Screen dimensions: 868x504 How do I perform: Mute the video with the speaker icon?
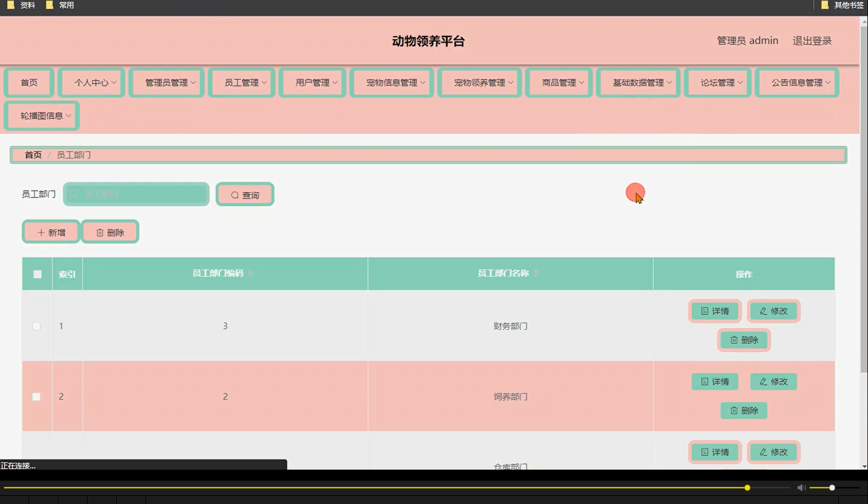click(801, 487)
